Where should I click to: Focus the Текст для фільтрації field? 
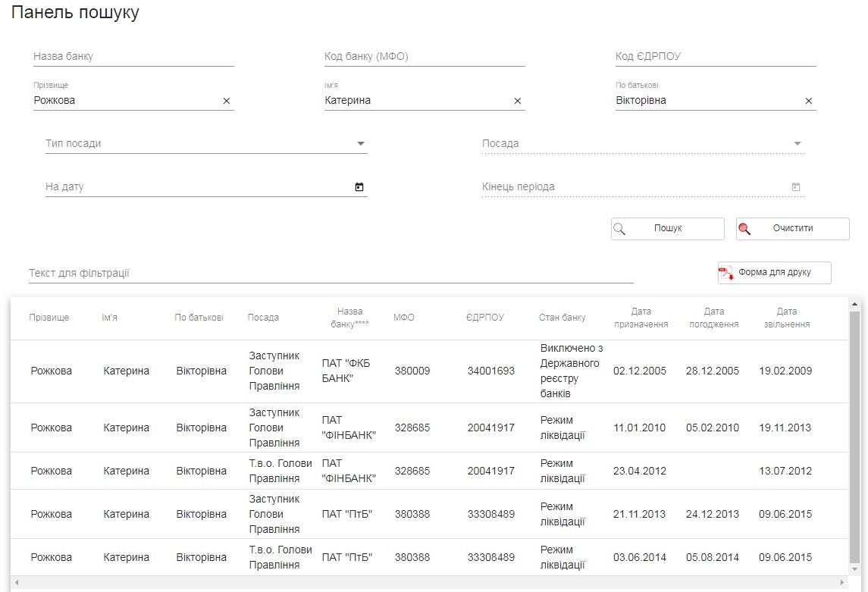[331, 273]
